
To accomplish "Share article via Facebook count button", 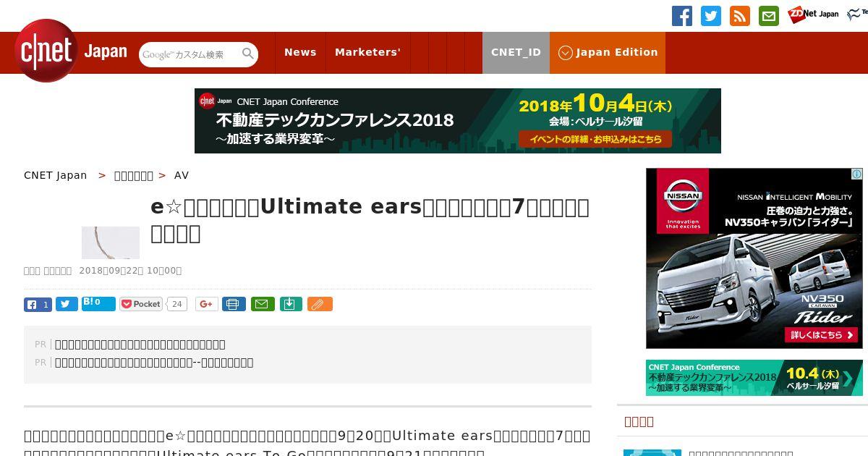I will (38, 305).
